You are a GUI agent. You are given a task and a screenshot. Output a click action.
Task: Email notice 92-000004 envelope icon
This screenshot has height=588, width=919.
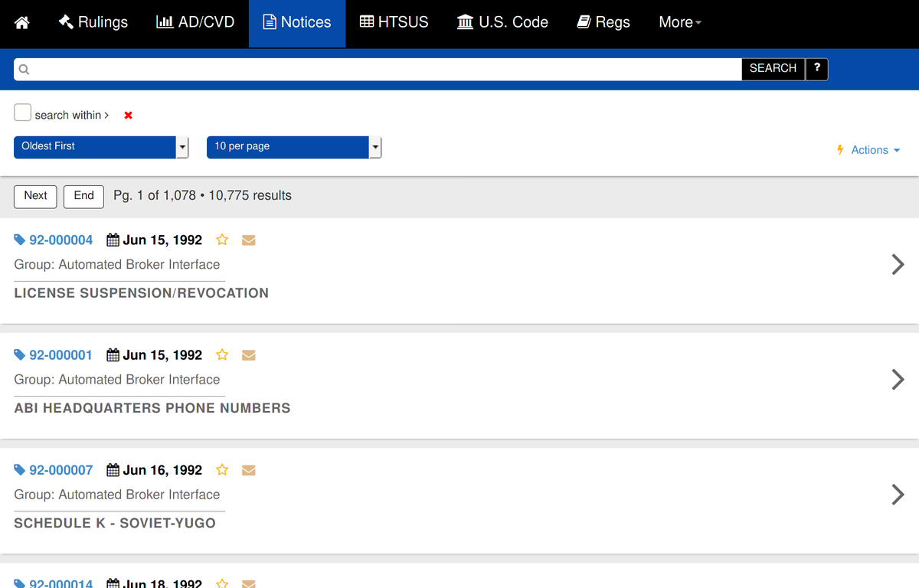[x=248, y=240]
